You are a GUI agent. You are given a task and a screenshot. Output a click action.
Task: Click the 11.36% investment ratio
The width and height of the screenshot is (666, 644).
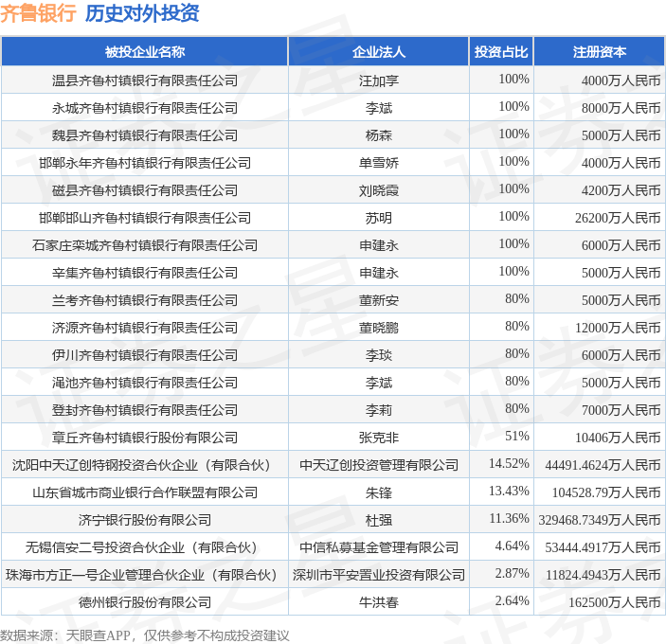(509, 518)
